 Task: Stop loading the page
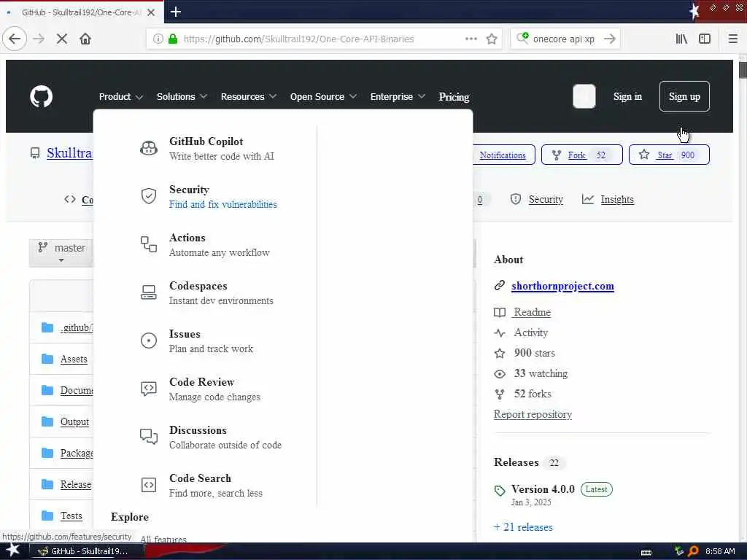(61, 39)
